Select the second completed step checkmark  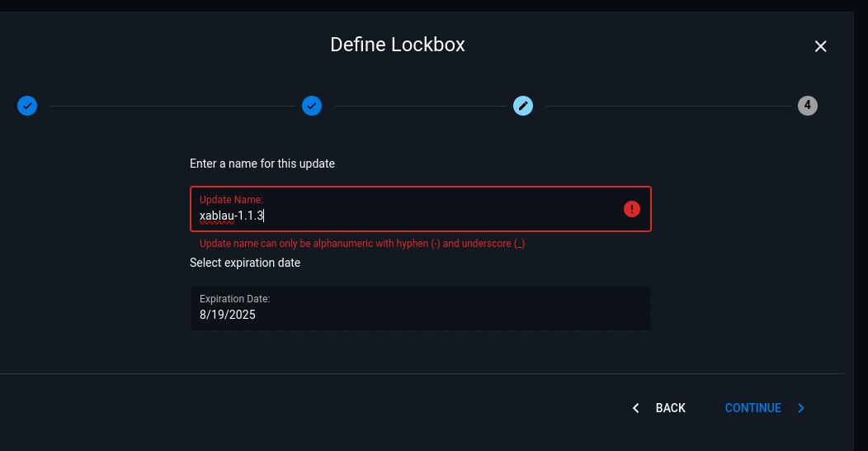tap(312, 106)
